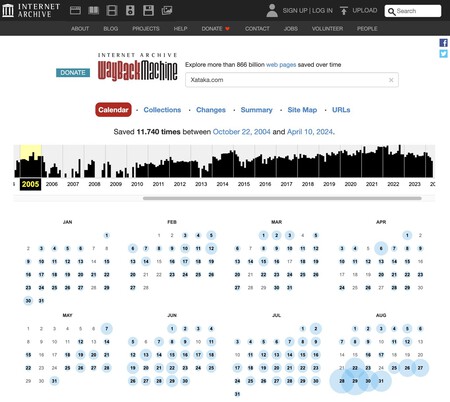The image size is (450, 402).
Task: Open the Web archive icon in top bar
Action: coord(75,10)
